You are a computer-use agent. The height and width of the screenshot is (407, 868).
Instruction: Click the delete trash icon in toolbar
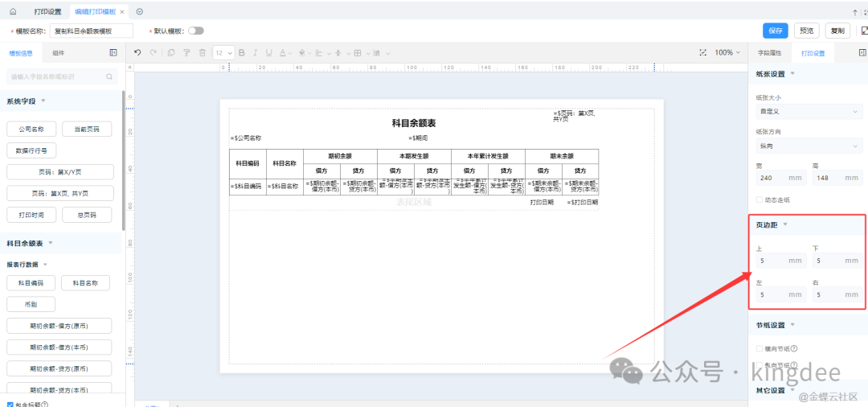(202, 52)
